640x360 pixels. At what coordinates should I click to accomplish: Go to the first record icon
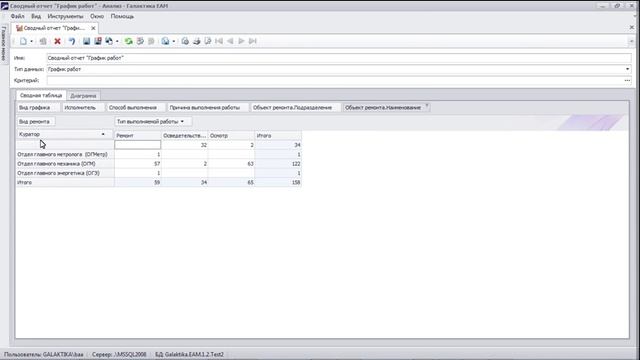coord(219,41)
